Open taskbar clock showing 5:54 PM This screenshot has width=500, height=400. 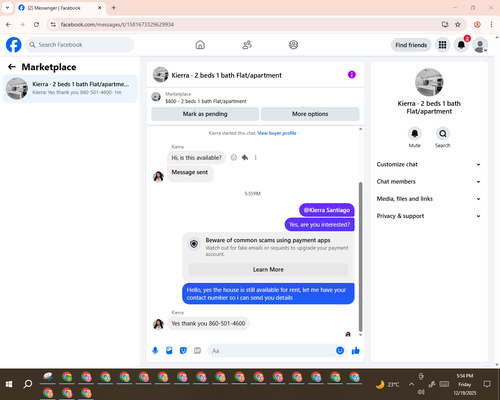pyautogui.click(x=465, y=384)
